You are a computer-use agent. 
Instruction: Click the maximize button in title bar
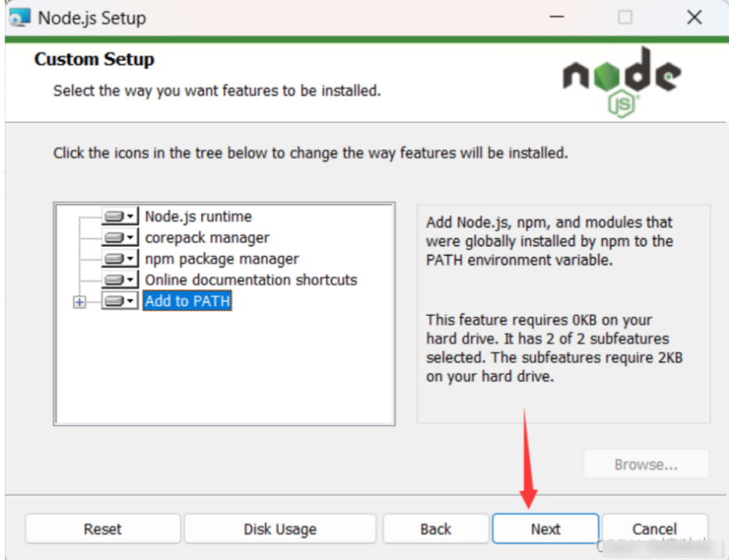625,17
